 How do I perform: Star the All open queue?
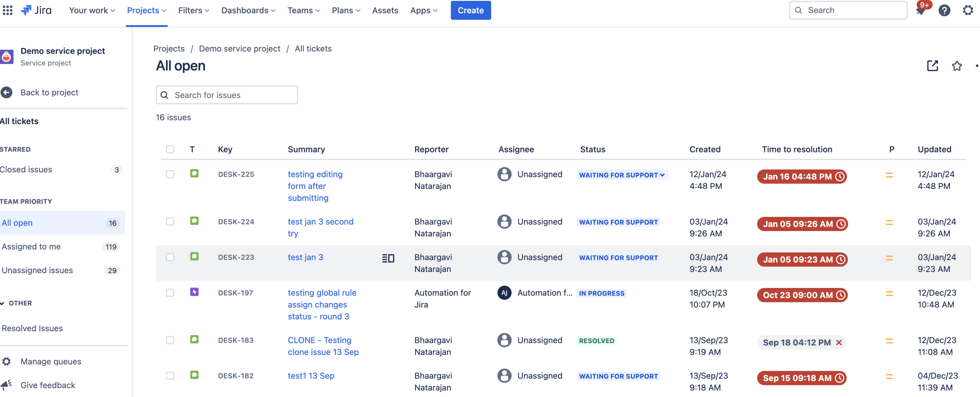[x=956, y=66]
